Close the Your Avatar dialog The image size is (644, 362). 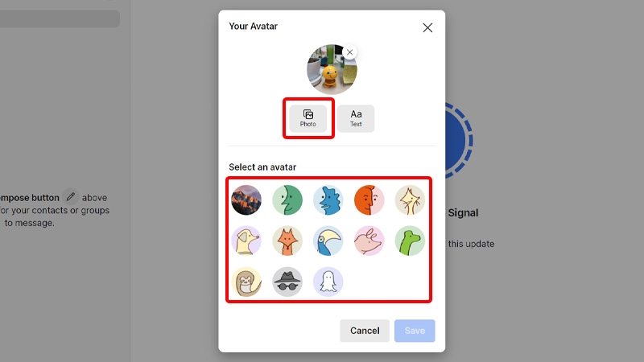pyautogui.click(x=427, y=27)
